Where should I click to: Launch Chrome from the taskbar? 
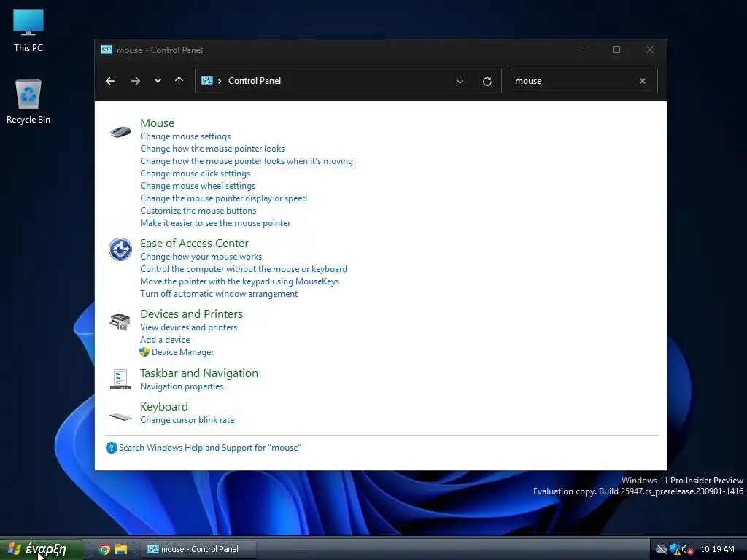[x=104, y=549]
